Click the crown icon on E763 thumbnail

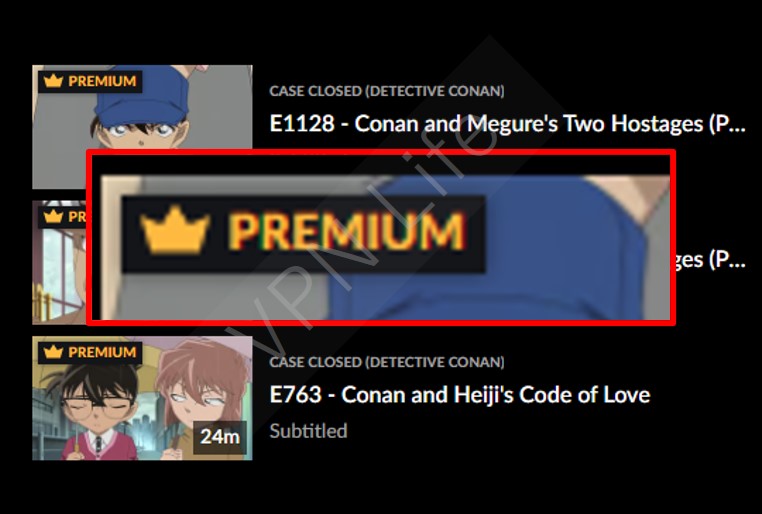[53, 352]
